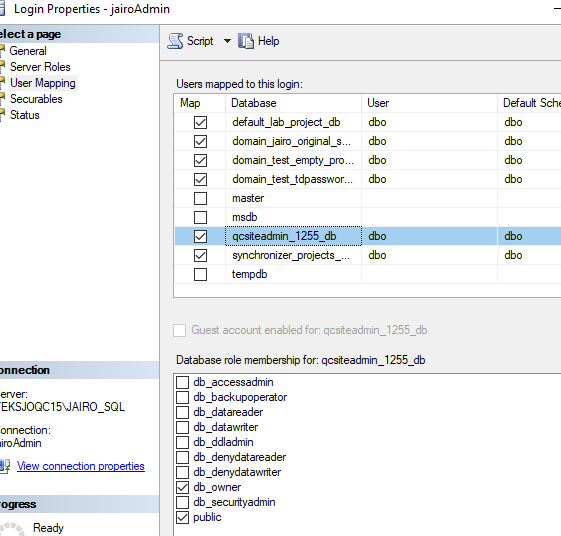This screenshot has width=561, height=536.
Task: Select the Server Roles page
Action: 40,67
